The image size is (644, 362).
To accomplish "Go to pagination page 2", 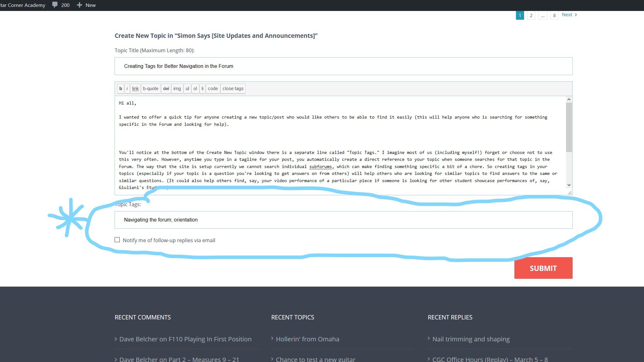I will click(x=531, y=15).
